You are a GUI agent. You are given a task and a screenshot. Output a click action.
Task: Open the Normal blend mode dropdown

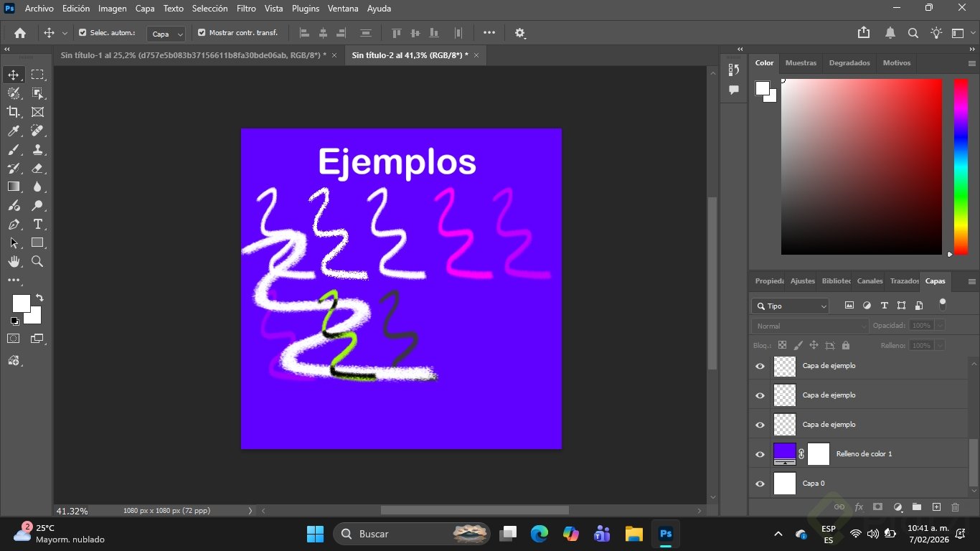point(810,326)
